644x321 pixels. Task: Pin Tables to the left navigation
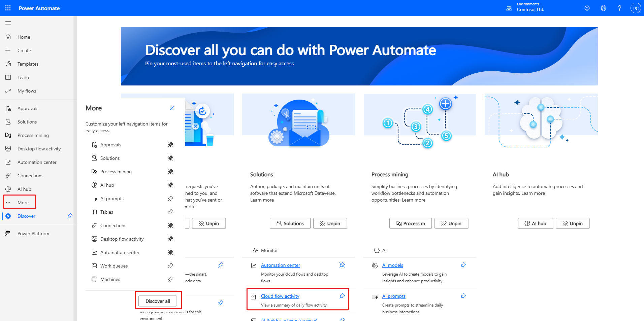170,212
